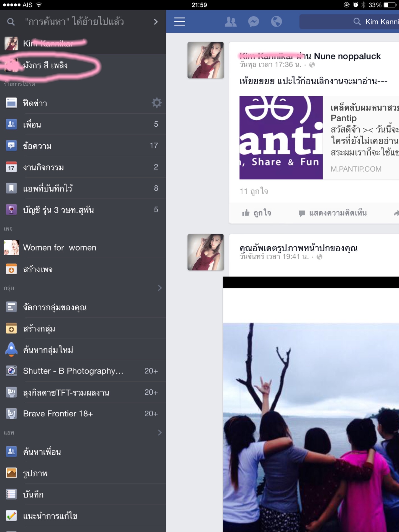The width and height of the screenshot is (399, 532).
Task: Tap profile photo beside cover photo update
Action: 206,252
